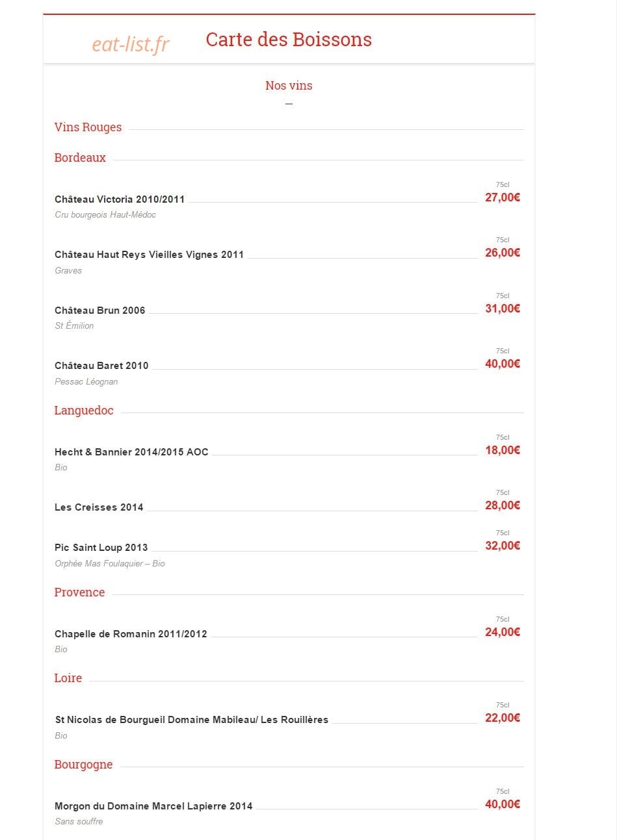
Task: Open the Bourgogne category heading
Action: pyautogui.click(x=83, y=765)
